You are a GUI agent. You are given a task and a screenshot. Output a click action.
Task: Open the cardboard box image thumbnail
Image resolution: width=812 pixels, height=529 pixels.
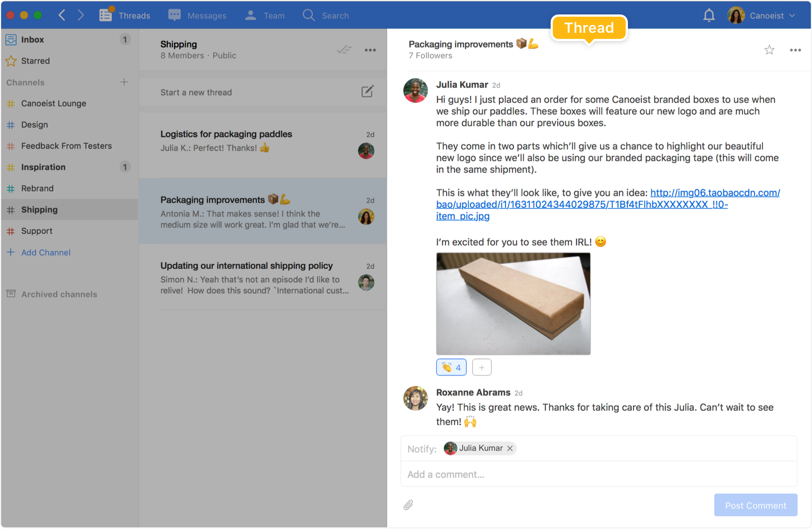pyautogui.click(x=513, y=303)
